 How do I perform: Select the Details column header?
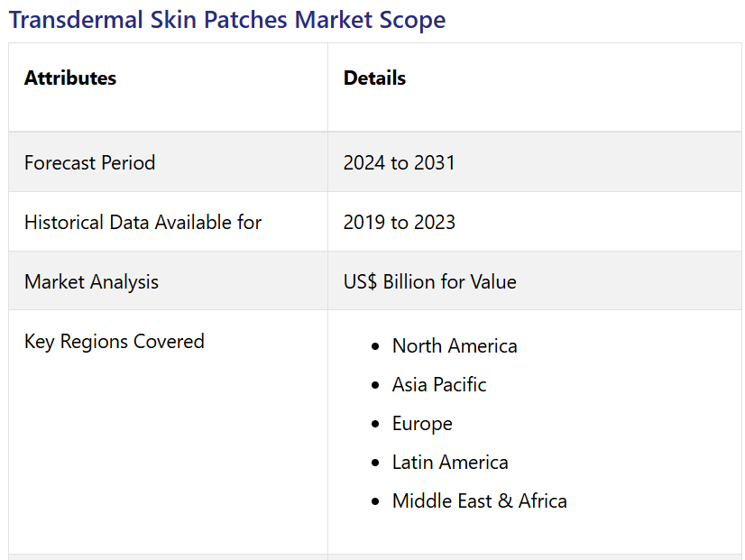(374, 78)
